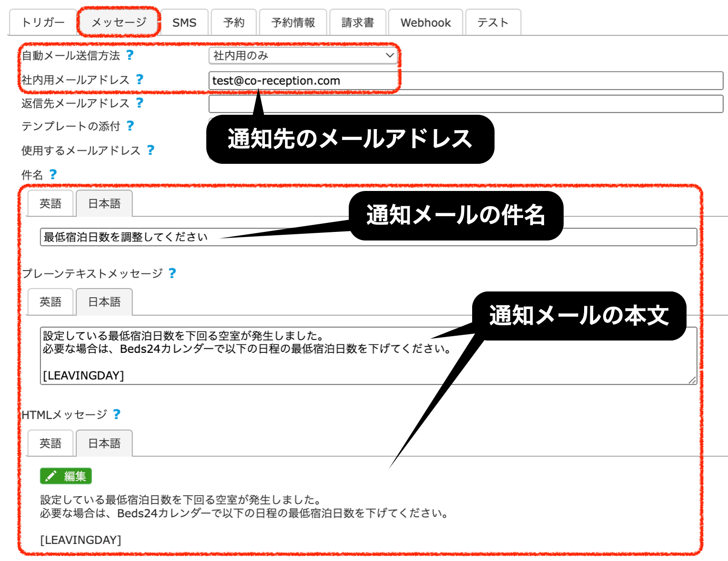
Task: Select 英語 tab under 件名
Action: (51, 204)
